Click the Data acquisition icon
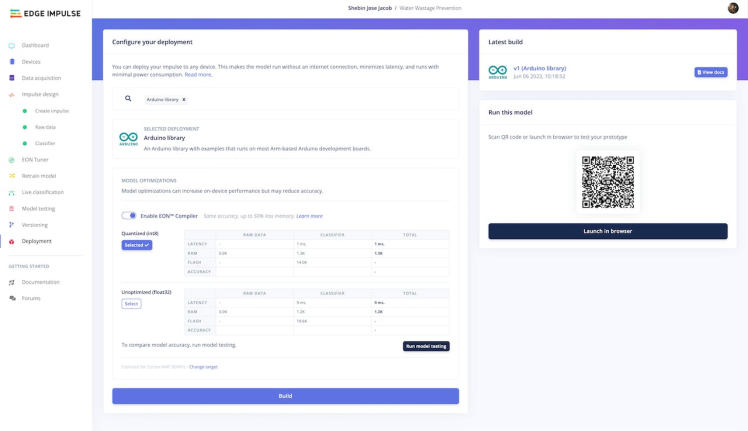This screenshot has width=748, height=431. point(11,78)
